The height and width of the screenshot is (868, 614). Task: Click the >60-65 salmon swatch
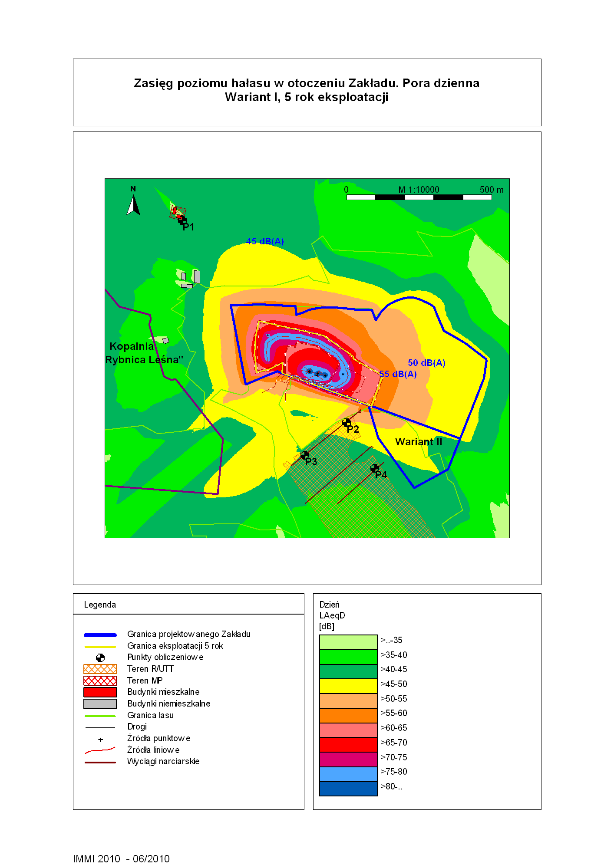(348, 730)
